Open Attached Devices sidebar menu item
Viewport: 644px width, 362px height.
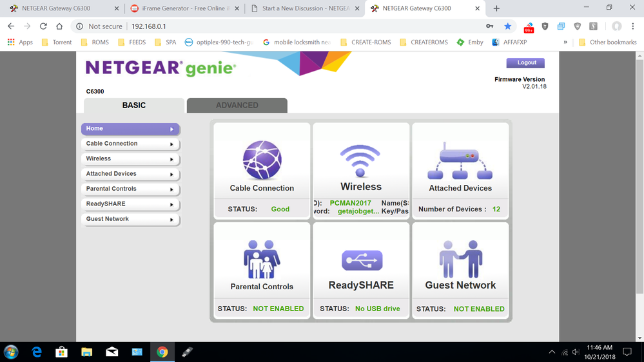130,174
